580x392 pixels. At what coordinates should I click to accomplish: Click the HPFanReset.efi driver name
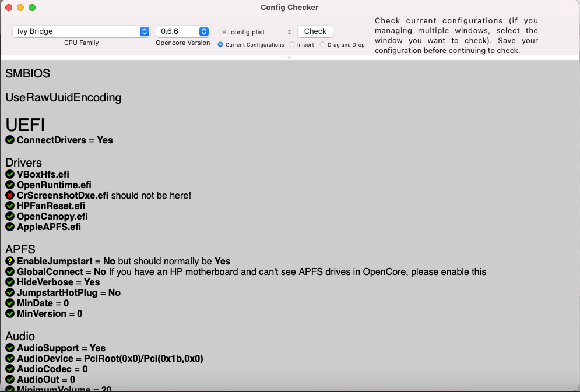(x=51, y=206)
